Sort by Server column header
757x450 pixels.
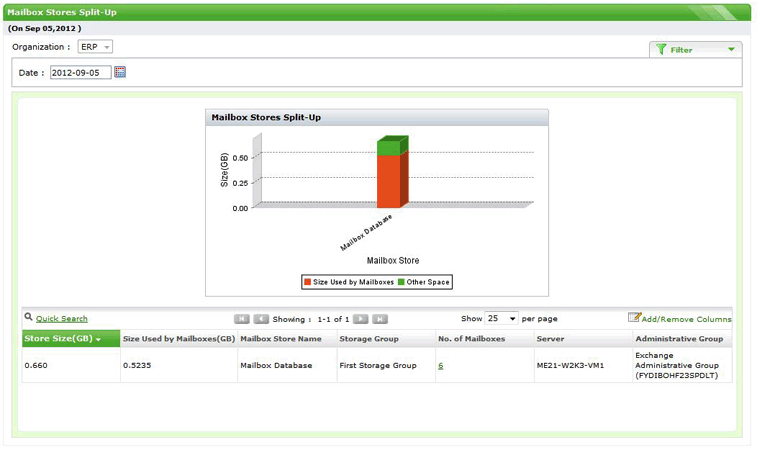583,338
